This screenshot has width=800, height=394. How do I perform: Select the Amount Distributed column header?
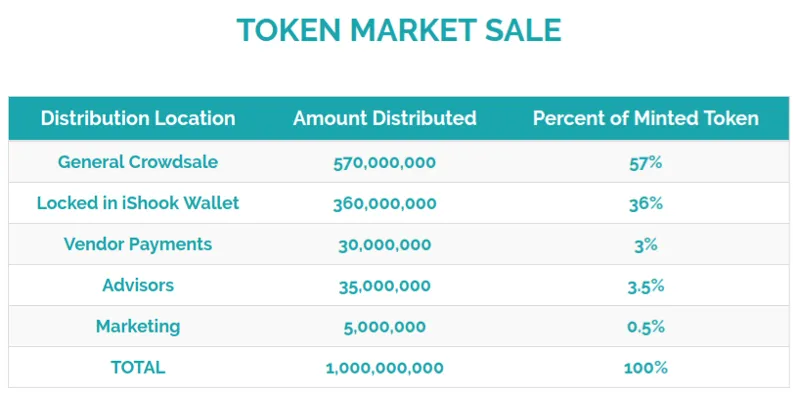click(385, 118)
